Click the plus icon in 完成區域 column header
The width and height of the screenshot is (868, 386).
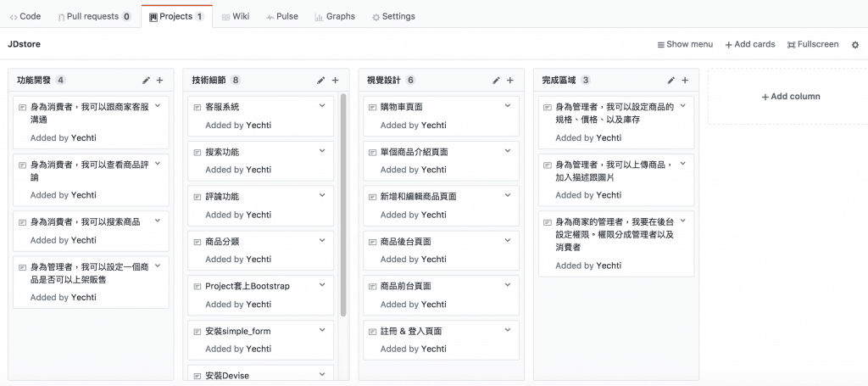click(x=685, y=81)
